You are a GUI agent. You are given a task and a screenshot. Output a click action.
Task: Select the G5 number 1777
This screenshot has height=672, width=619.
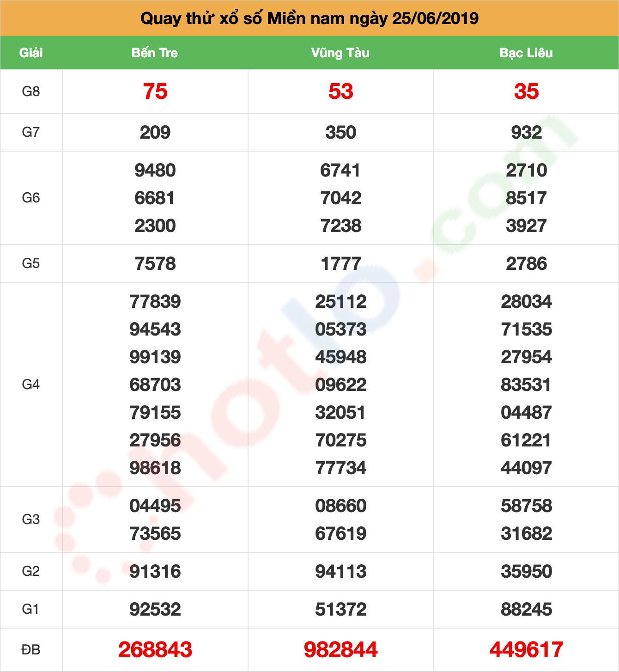341,264
